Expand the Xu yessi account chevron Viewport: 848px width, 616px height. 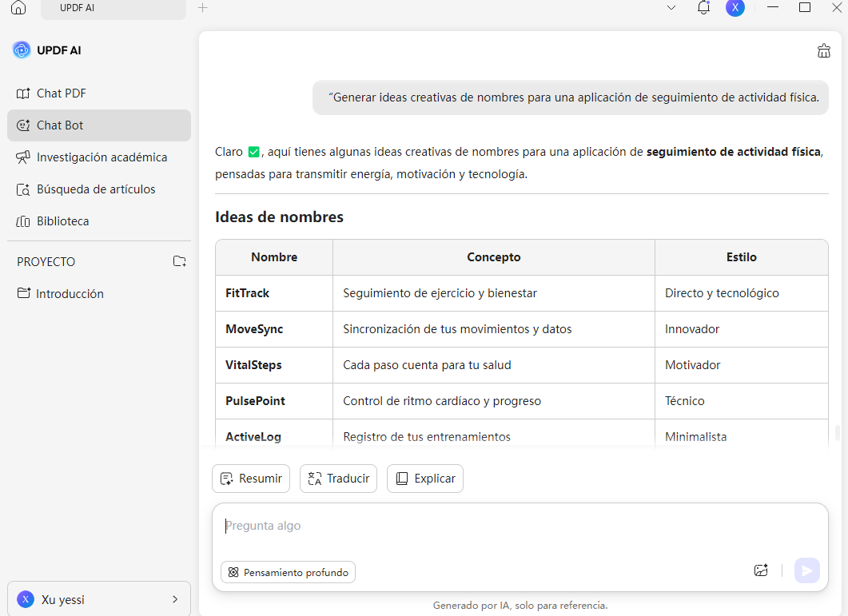174,598
